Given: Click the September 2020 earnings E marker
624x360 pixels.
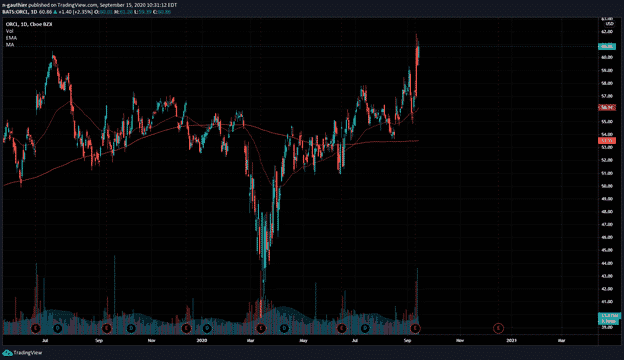Looking at the screenshot, I should tap(415, 328).
